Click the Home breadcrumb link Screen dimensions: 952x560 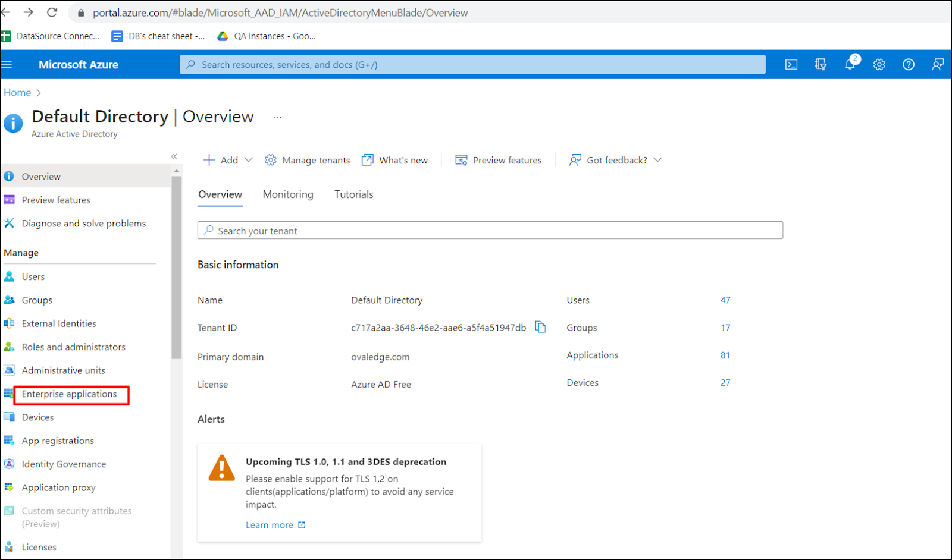[17, 93]
